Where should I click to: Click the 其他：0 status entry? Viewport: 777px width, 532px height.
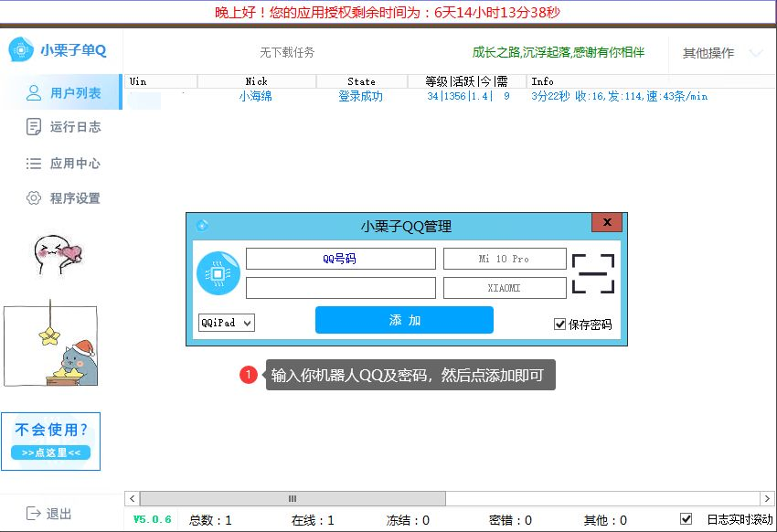[605, 520]
